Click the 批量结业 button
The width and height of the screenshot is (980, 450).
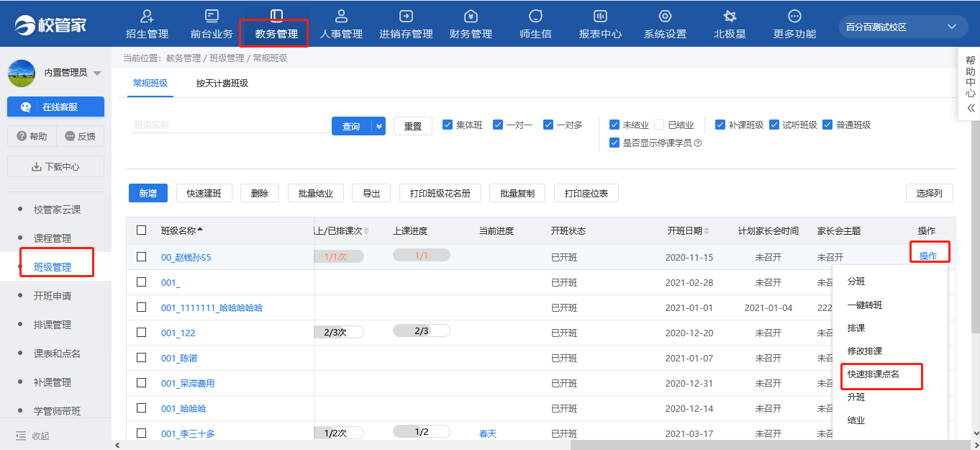[316, 193]
